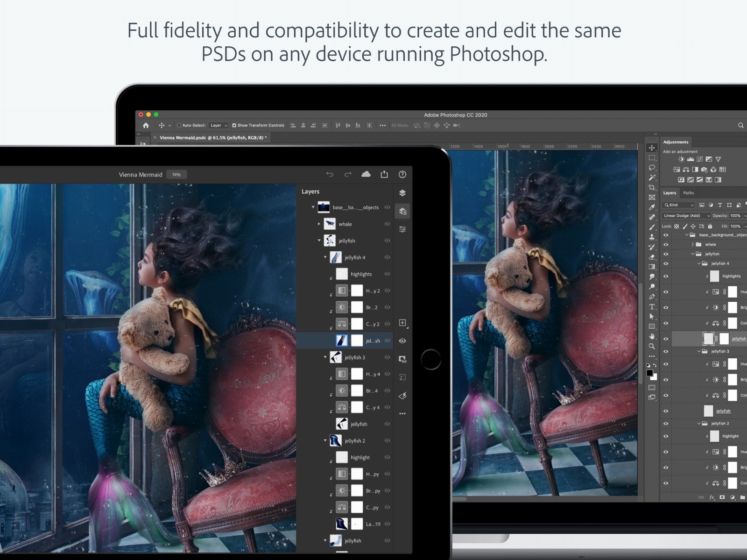Screen dimensions: 747x560
Task: Click the share/export icon on iPad
Action: 384,174
